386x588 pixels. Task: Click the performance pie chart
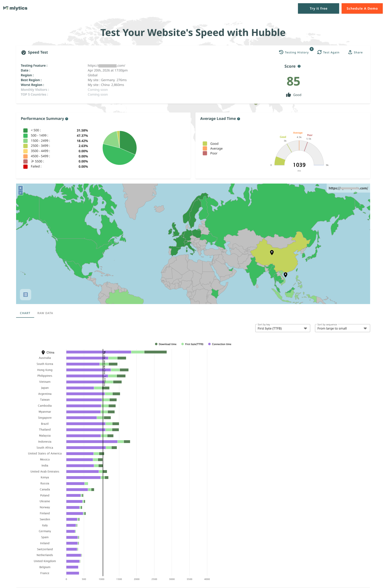[120, 148]
